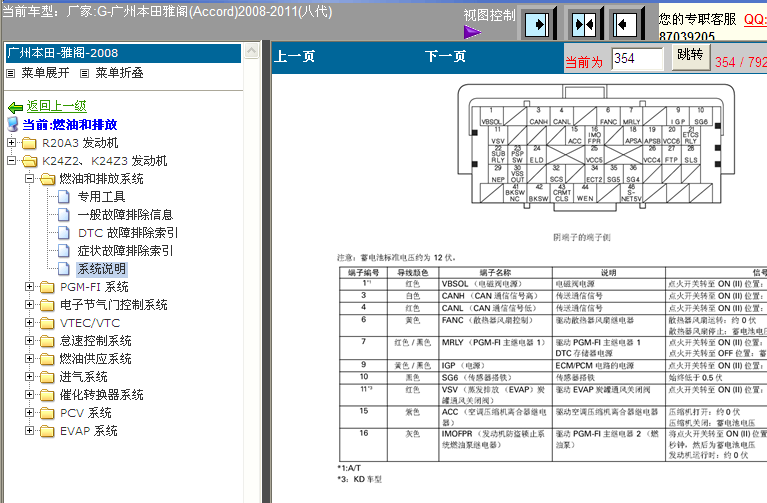Click the 菜单折叠 list icon
This screenshot has width=767, height=503.
[84, 73]
